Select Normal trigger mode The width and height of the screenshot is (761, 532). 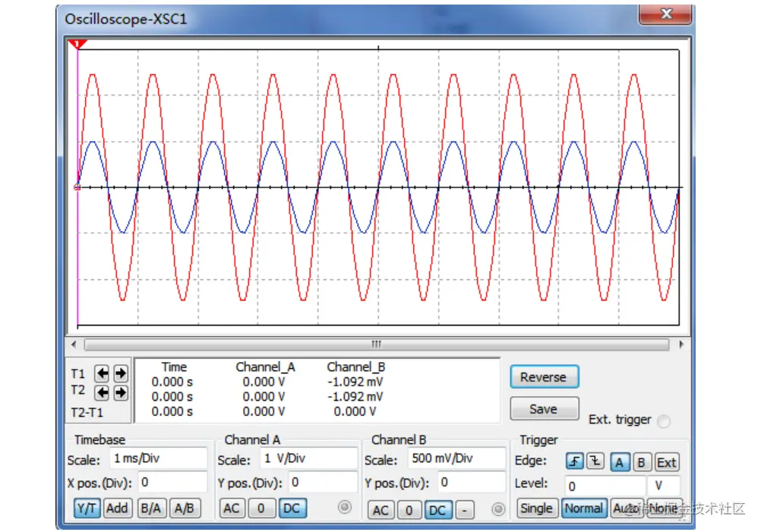(584, 508)
